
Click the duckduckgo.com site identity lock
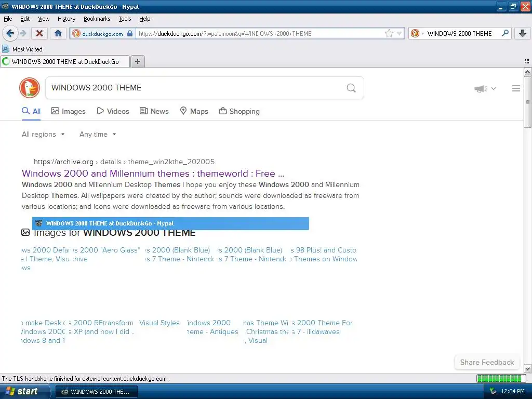(129, 33)
